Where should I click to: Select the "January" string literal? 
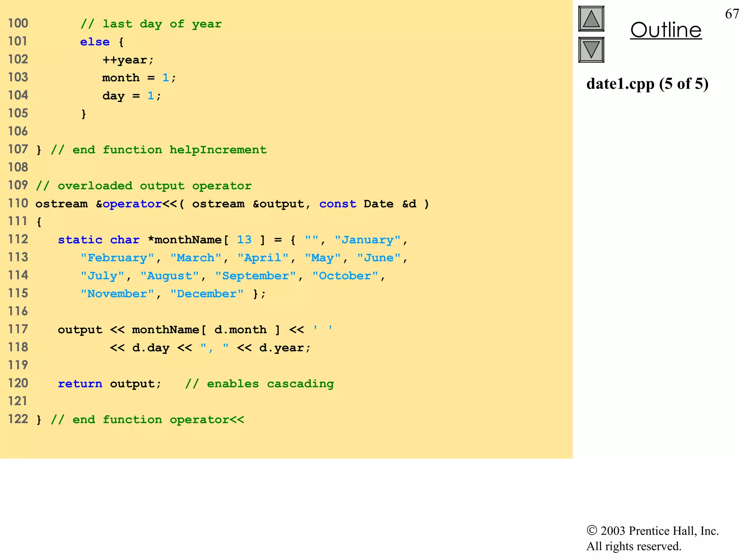click(x=368, y=240)
